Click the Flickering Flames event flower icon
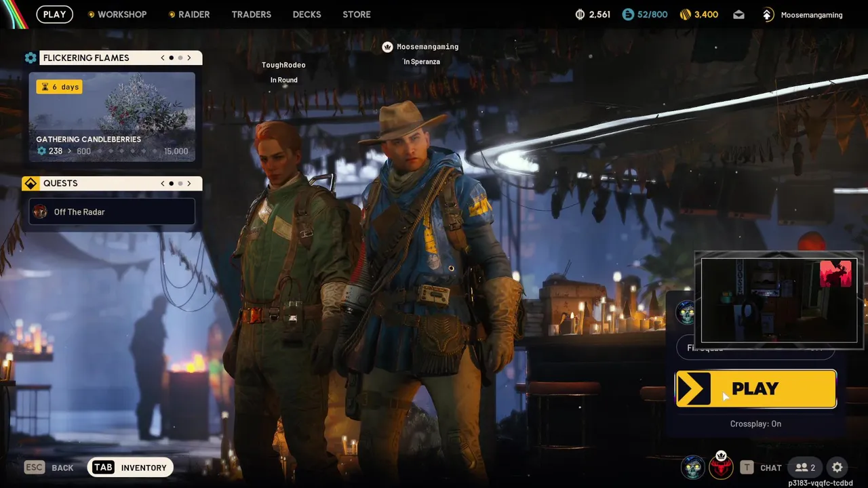 point(31,58)
